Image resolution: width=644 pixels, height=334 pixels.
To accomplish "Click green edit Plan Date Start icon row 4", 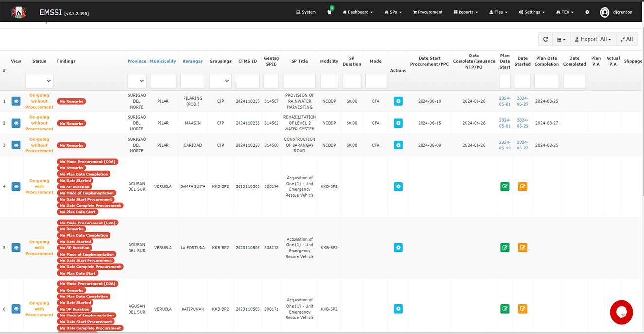I will tap(505, 186).
